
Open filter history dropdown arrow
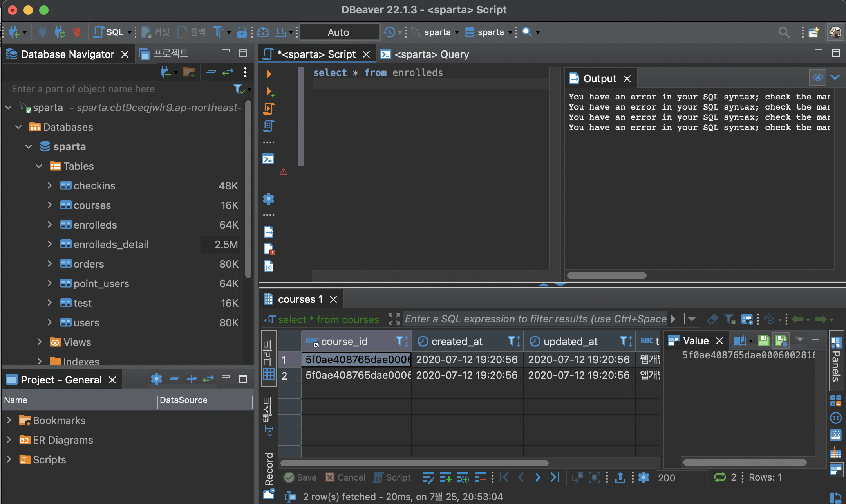tap(692, 319)
